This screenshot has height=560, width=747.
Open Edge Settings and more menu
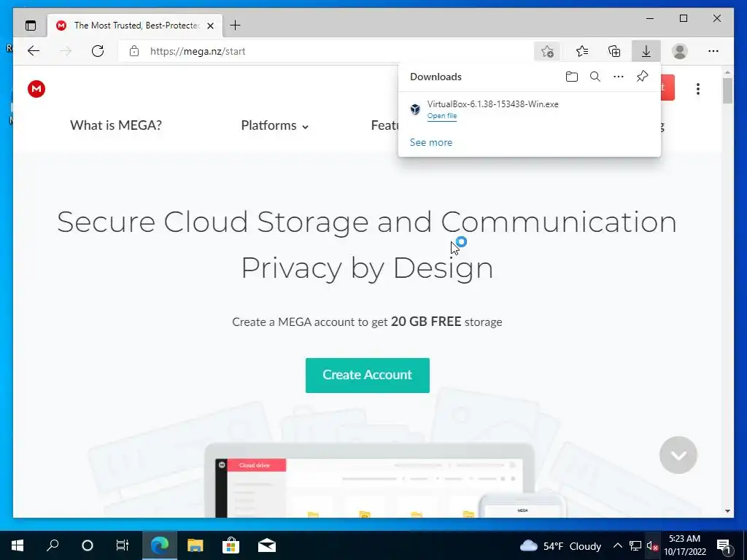point(713,51)
